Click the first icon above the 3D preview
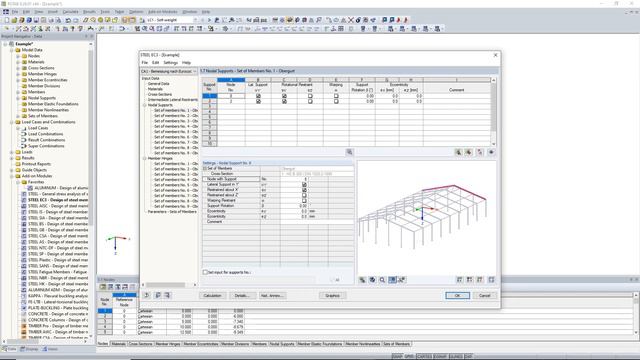This screenshot has width=640, height=360. tap(458, 152)
